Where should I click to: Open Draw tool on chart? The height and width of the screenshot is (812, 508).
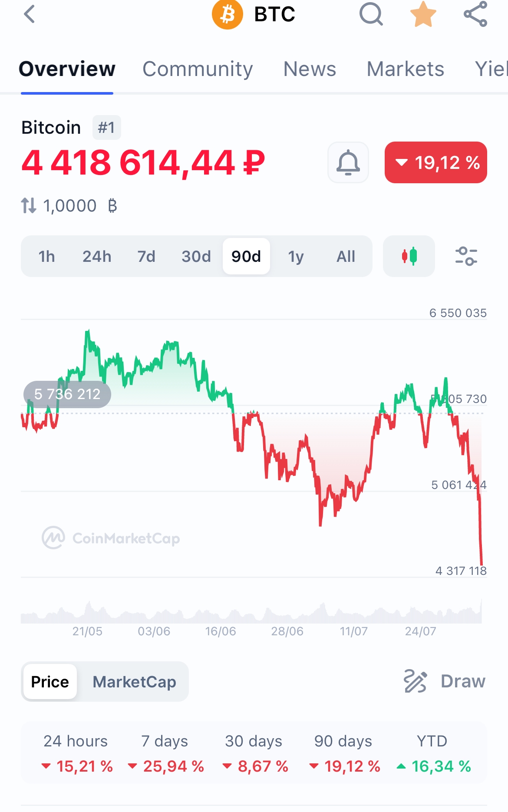(x=445, y=681)
